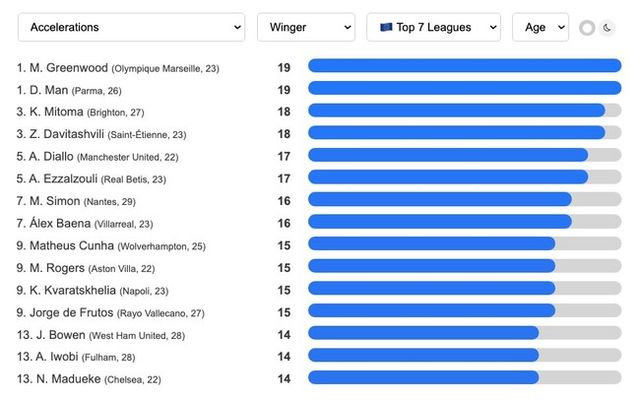Open the Age filter dropdown
Viewport: 640px width, 416px height.
(x=540, y=27)
